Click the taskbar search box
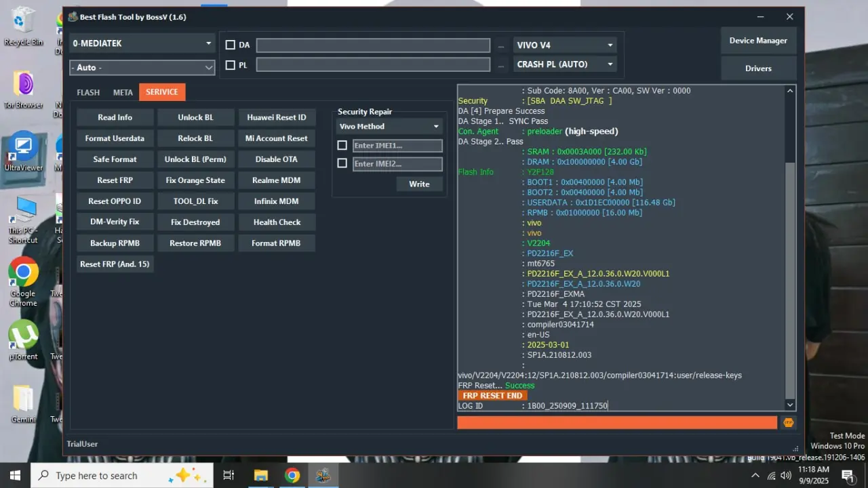This screenshot has height=488, width=868. tap(122, 475)
